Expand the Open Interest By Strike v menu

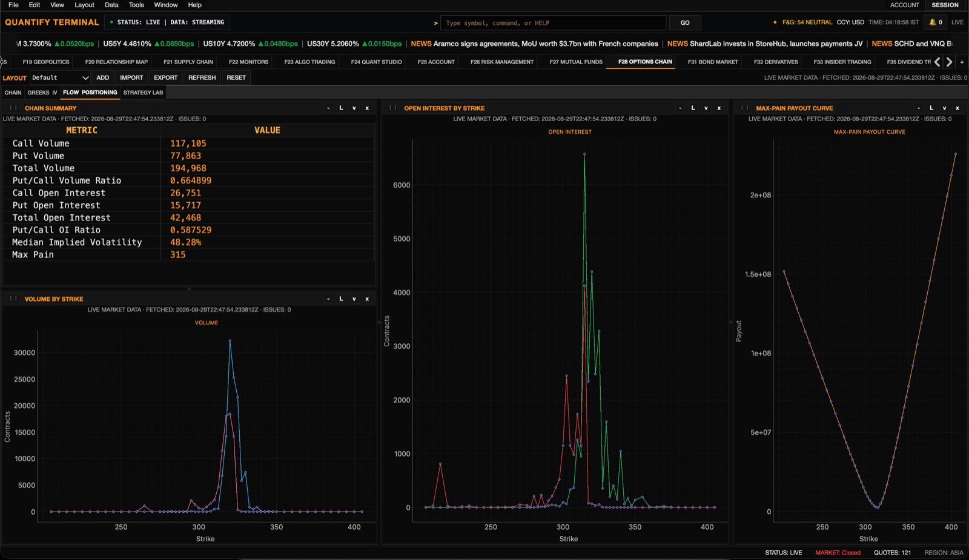706,108
